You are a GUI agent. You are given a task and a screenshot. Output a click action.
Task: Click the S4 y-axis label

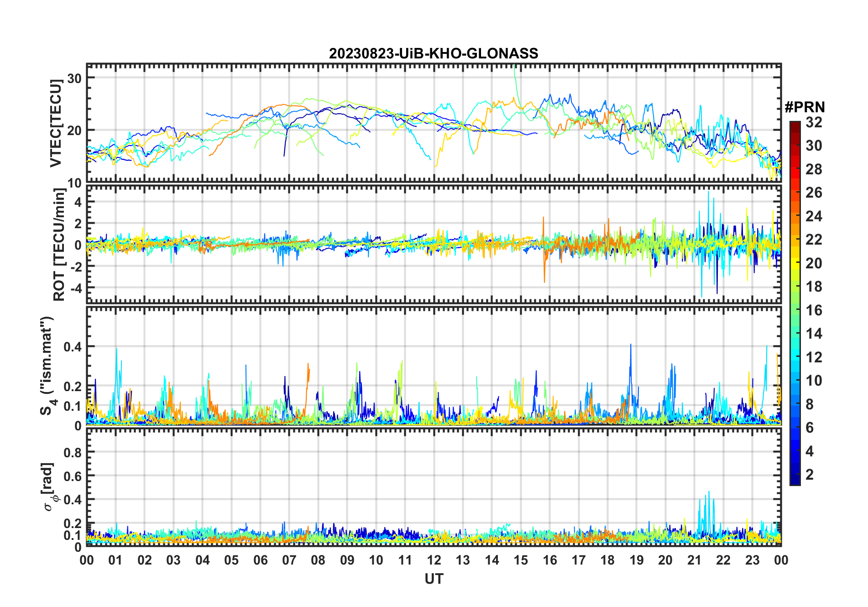pyautogui.click(x=47, y=366)
